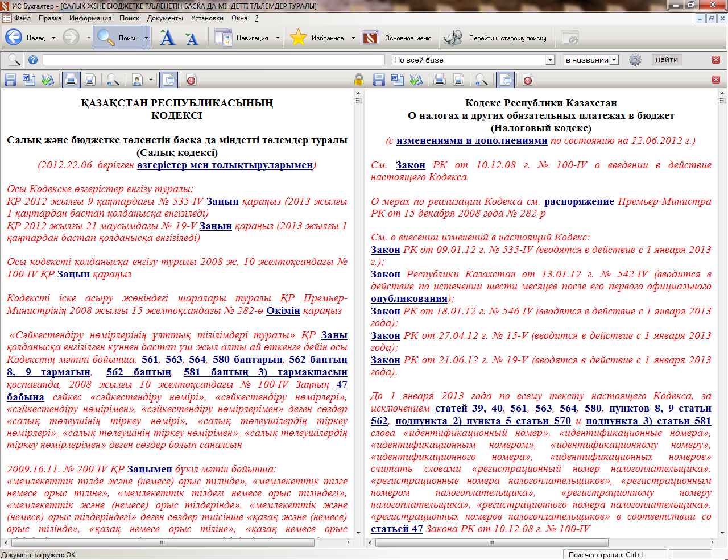Save the left Kazakh document
The width and height of the screenshot is (728, 560).
tap(10, 80)
